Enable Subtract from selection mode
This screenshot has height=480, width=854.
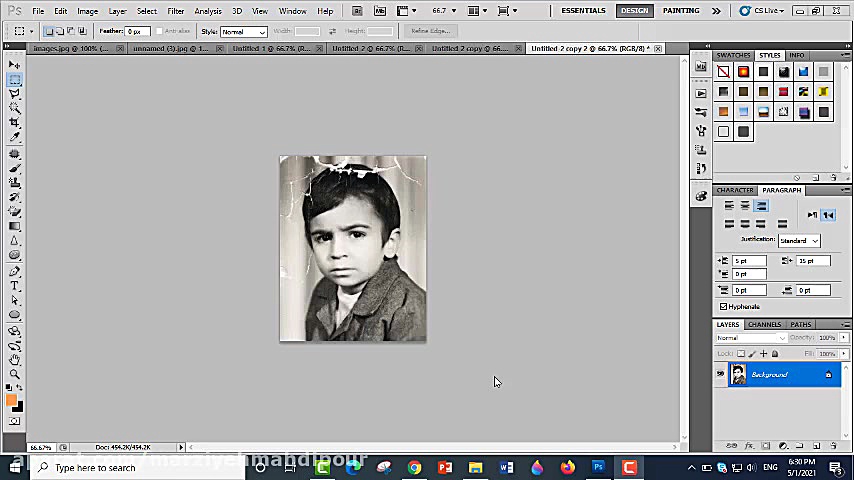pos(71,31)
